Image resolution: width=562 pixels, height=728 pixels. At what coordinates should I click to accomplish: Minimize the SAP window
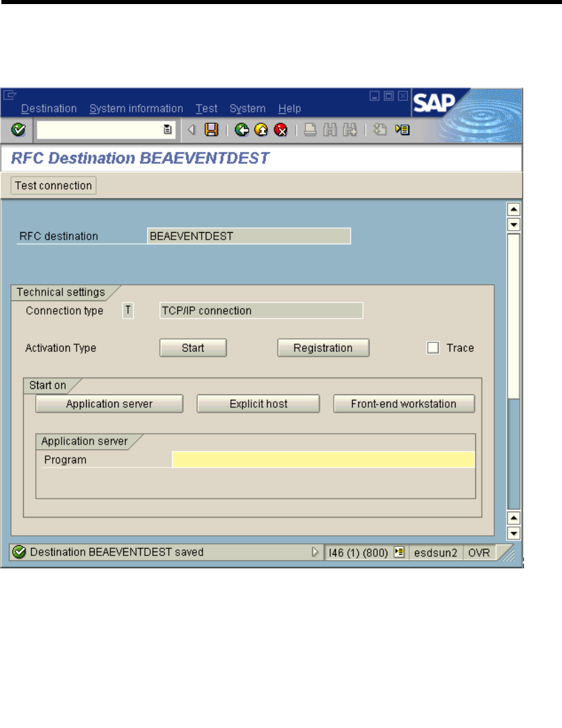tap(374, 95)
